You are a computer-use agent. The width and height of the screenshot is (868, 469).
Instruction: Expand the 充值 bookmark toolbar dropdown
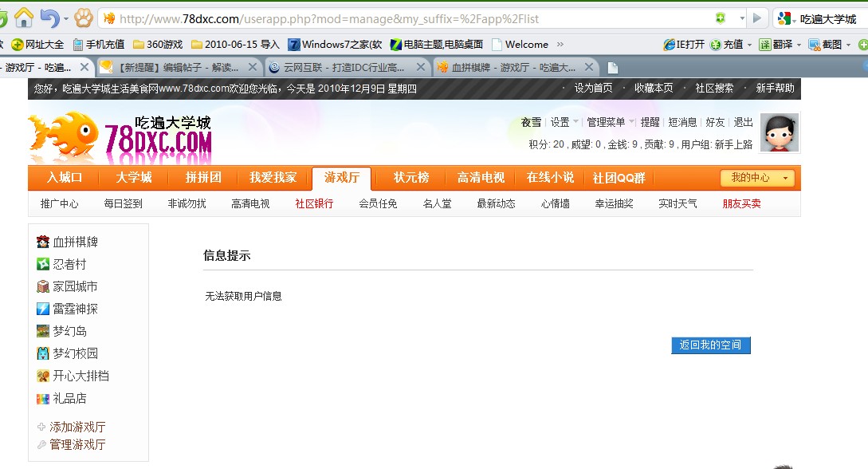click(749, 45)
